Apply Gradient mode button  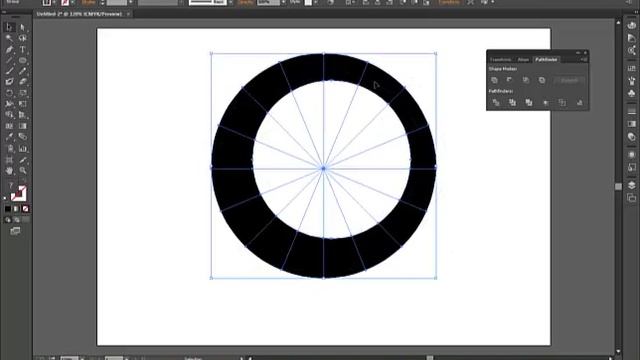[x=16, y=209]
